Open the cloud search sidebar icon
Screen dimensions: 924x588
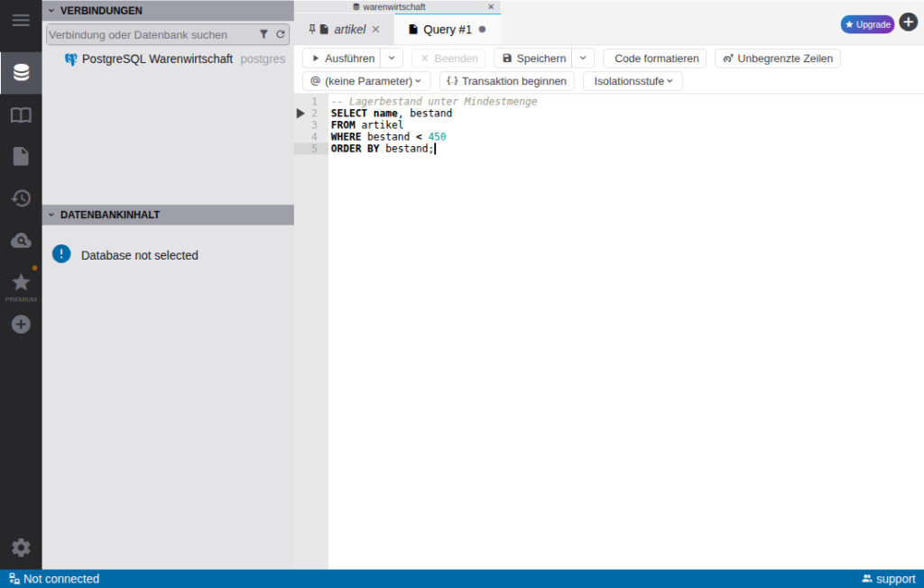click(x=22, y=241)
